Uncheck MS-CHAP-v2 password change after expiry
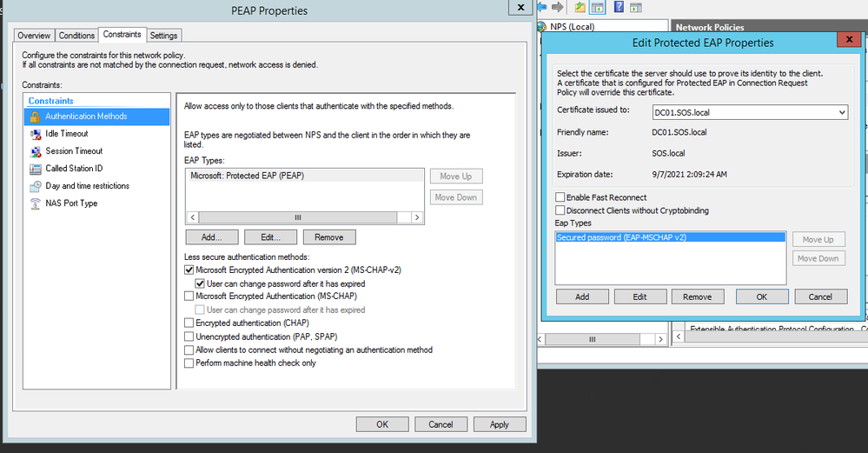Screen dimensions: 868x453 201,283
